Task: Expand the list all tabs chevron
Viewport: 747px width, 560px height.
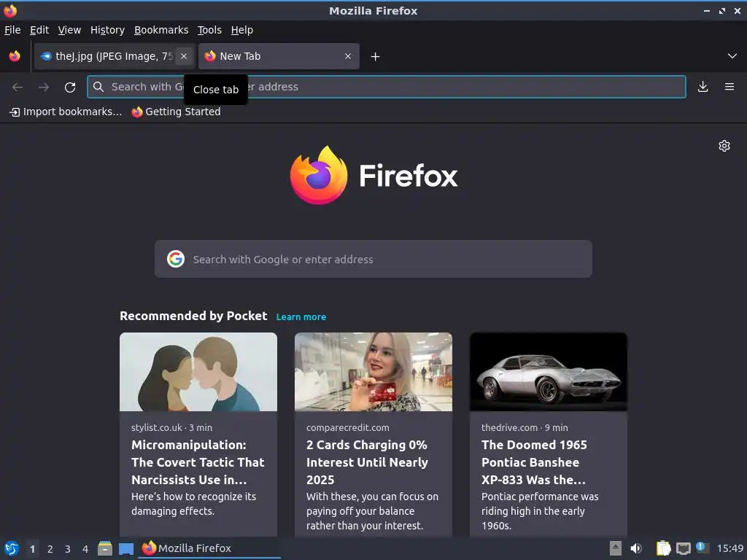Action: coord(732,56)
